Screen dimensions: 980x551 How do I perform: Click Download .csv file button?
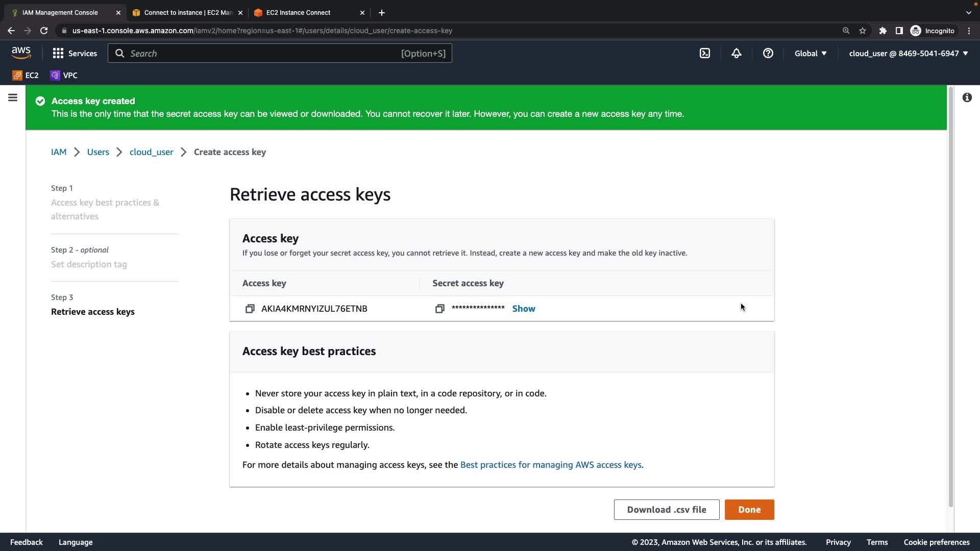coord(666,510)
